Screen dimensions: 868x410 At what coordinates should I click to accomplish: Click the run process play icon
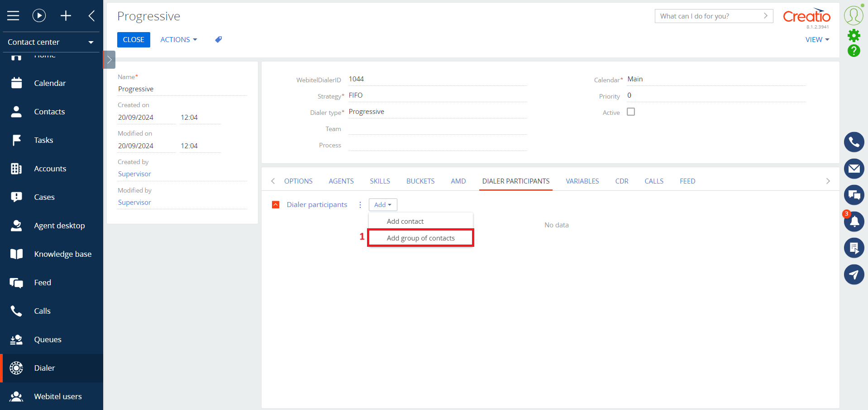click(39, 16)
